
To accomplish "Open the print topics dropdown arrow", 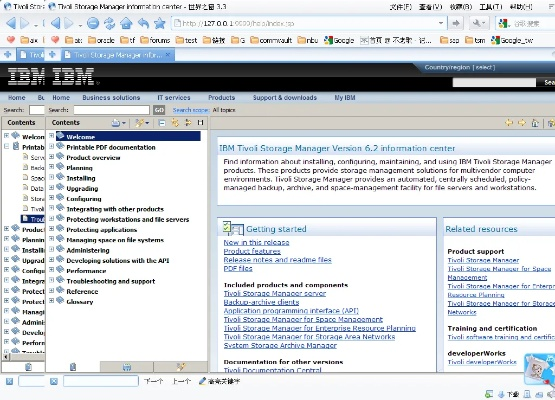I will coord(124,123).
